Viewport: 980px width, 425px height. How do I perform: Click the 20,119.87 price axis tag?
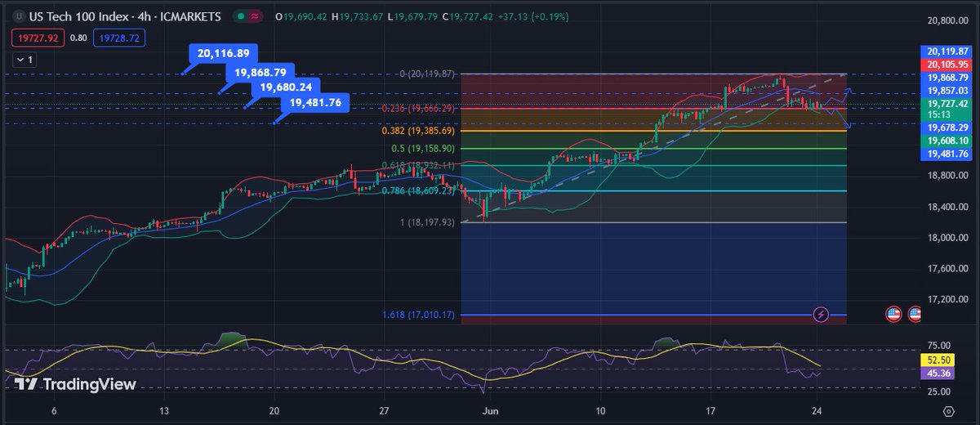click(x=947, y=51)
